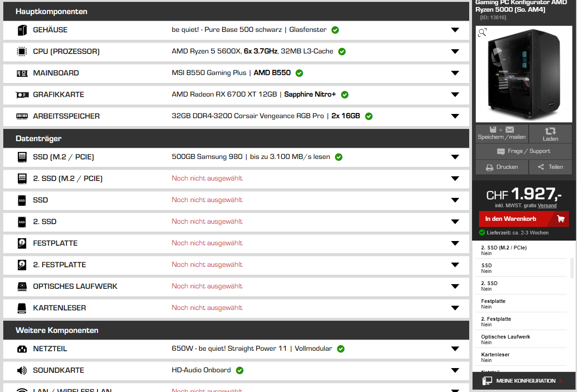
Task: Click Speichern / mailen button
Action: tap(502, 134)
